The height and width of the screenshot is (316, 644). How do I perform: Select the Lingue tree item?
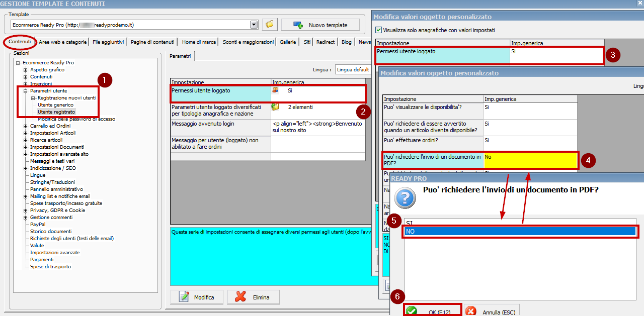tap(38, 175)
